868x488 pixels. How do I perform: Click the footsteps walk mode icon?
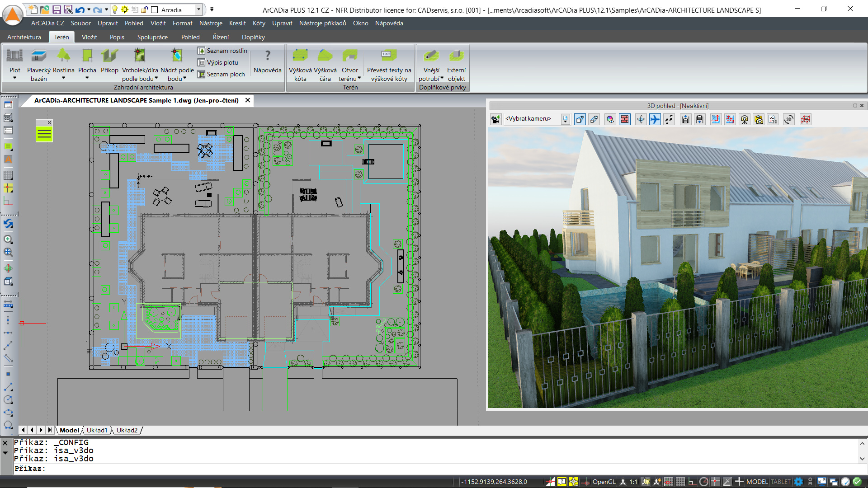point(669,119)
